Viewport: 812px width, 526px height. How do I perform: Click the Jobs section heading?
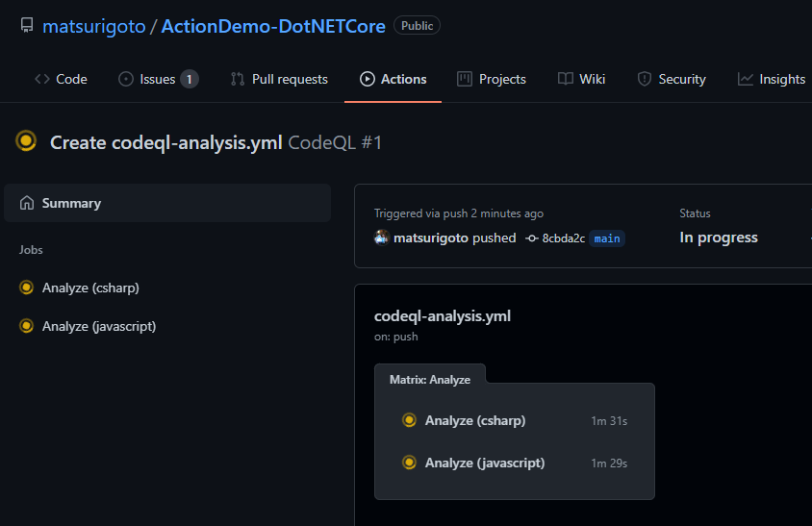pyautogui.click(x=31, y=250)
